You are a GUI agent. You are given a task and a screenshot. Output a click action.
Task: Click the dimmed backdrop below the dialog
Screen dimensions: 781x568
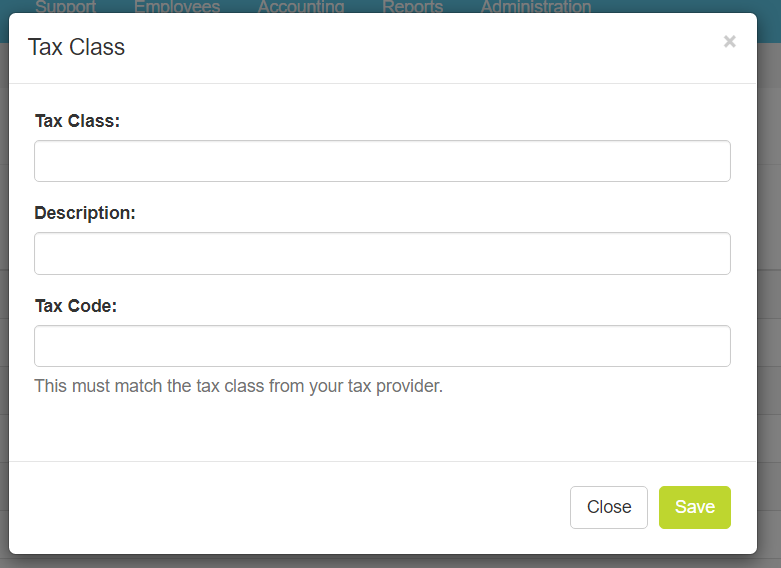[x=390, y=561]
